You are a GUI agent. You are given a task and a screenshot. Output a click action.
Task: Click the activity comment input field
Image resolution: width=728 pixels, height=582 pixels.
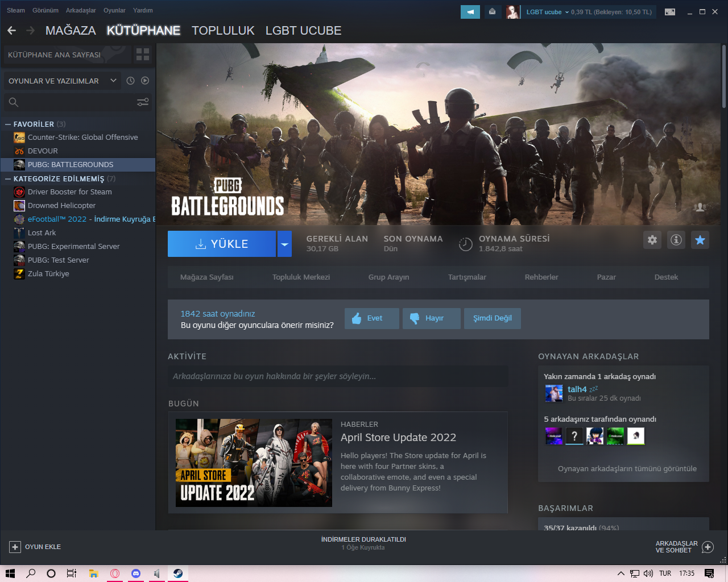[x=338, y=376]
